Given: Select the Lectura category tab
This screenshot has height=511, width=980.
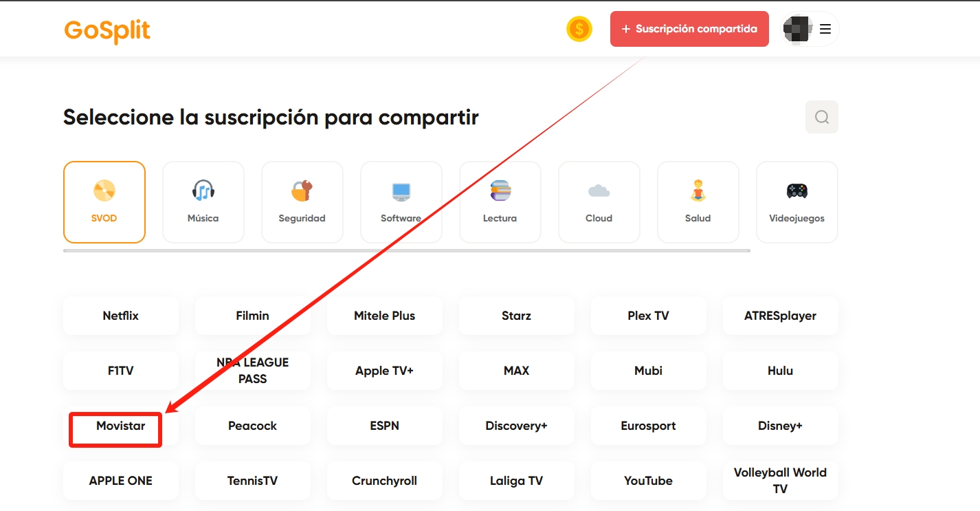Looking at the screenshot, I should click(x=500, y=202).
